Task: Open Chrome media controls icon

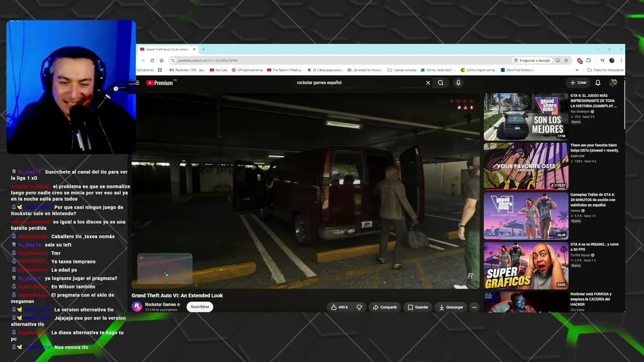Action: (x=602, y=60)
